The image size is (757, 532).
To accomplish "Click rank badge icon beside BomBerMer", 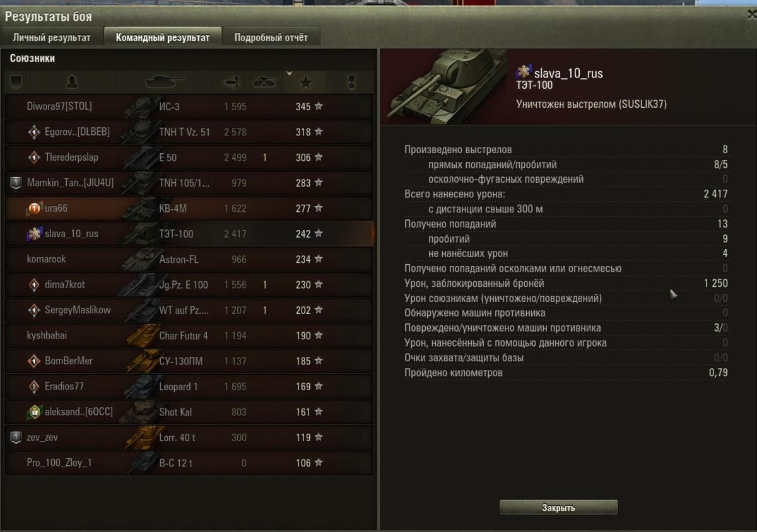I will click(34, 361).
